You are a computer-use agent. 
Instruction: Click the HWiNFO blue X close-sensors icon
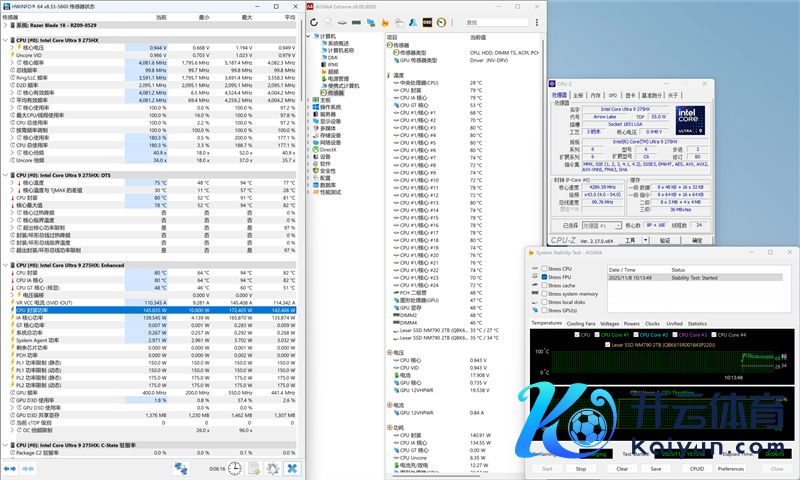291,468
